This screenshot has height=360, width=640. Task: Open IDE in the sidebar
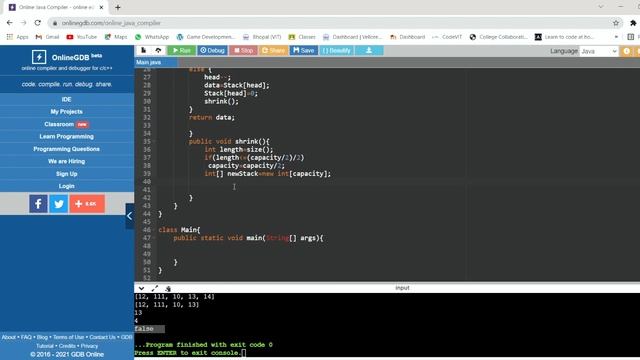(67, 99)
